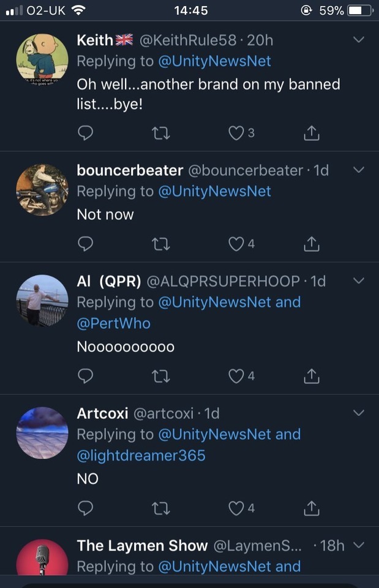This screenshot has height=588, width=379.
Task: Reply to Keith's tweet
Action: click(x=86, y=132)
